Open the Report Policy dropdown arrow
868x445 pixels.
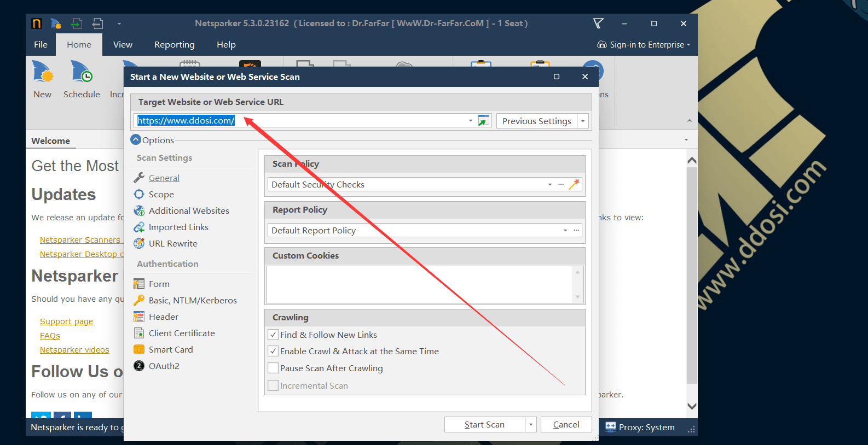coord(565,231)
